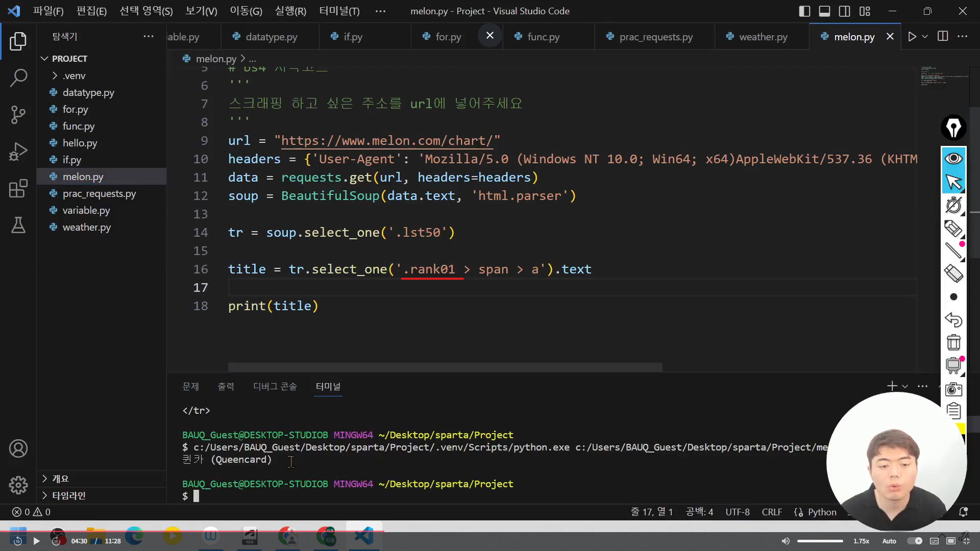The width and height of the screenshot is (980, 551).
Task: Open the Accounts menu
Action: coord(18,448)
